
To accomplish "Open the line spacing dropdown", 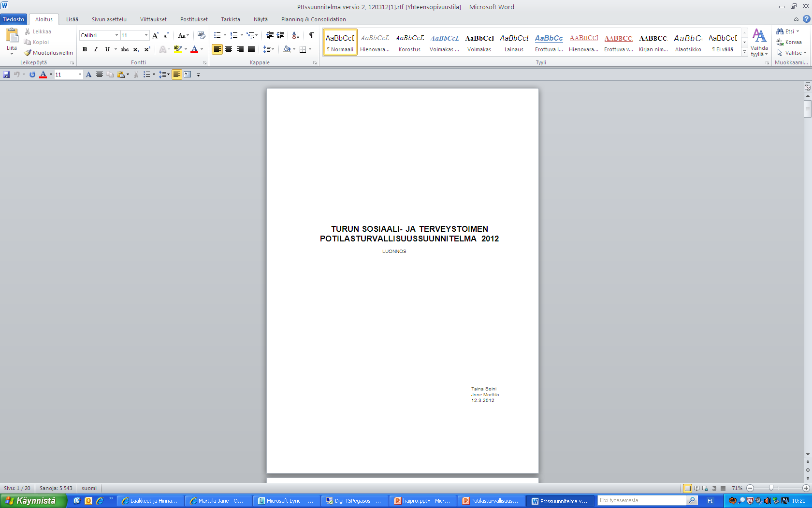I will click(x=269, y=49).
